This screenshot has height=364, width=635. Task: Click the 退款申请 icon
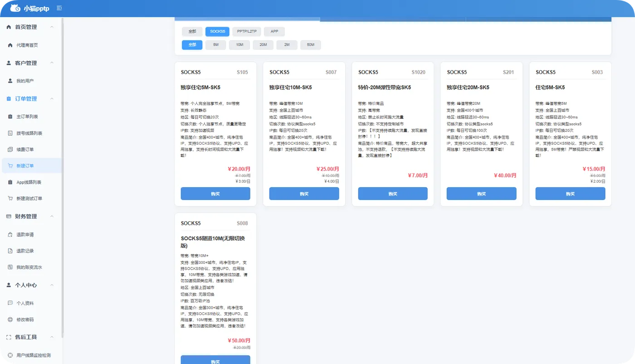(10, 234)
